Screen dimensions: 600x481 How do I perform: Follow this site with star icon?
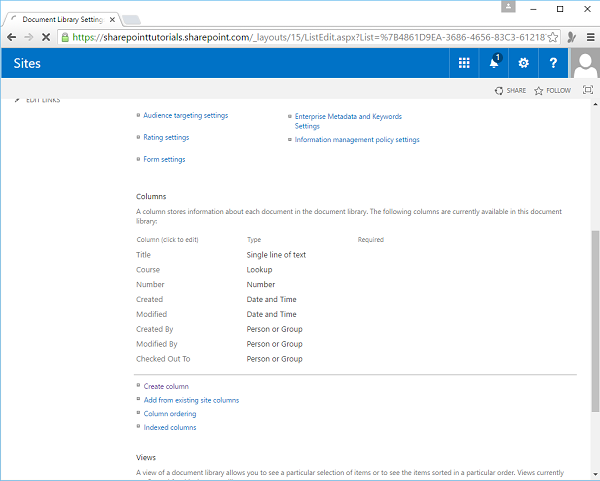point(552,90)
